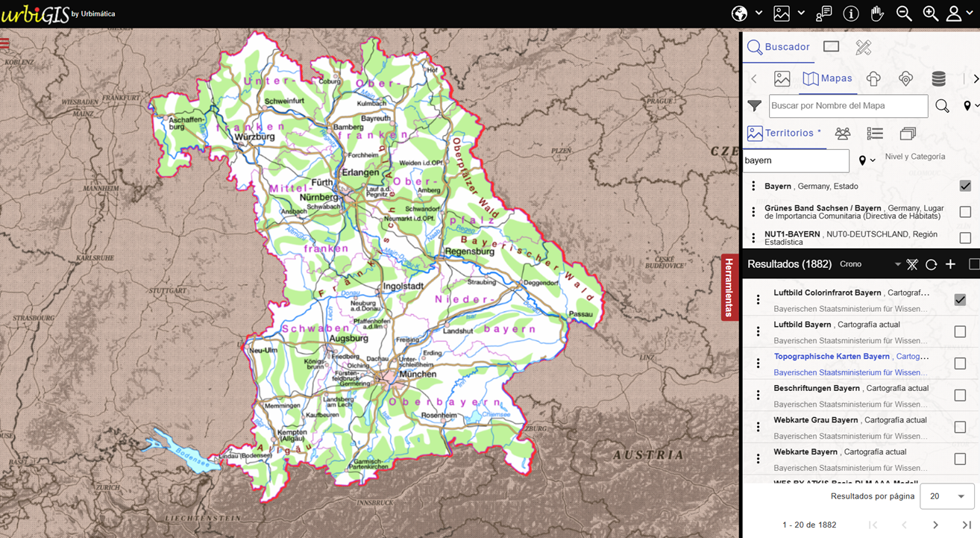Open the Crono sort dropdown
980x538 pixels.
pyautogui.click(x=898, y=265)
